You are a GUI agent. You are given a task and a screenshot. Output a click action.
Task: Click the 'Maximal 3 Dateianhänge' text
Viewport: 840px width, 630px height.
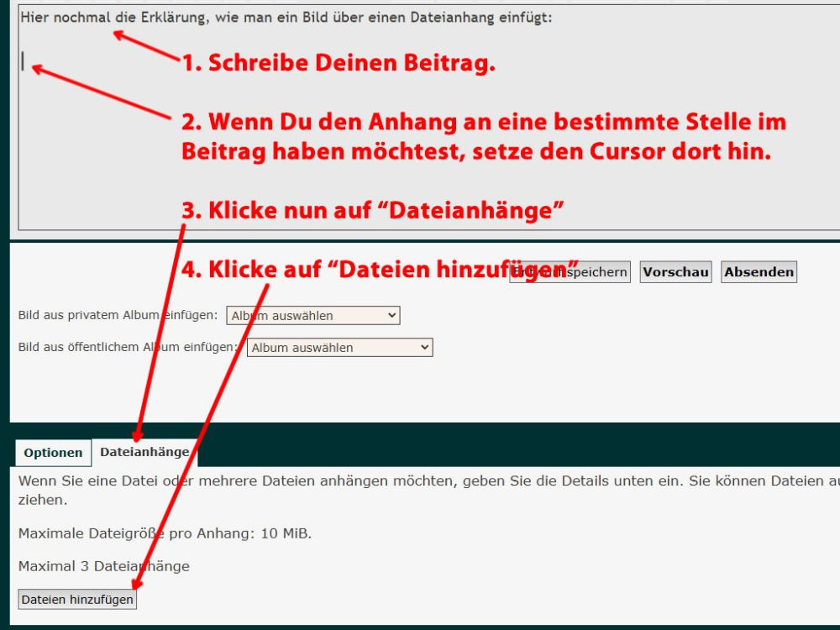point(103,566)
